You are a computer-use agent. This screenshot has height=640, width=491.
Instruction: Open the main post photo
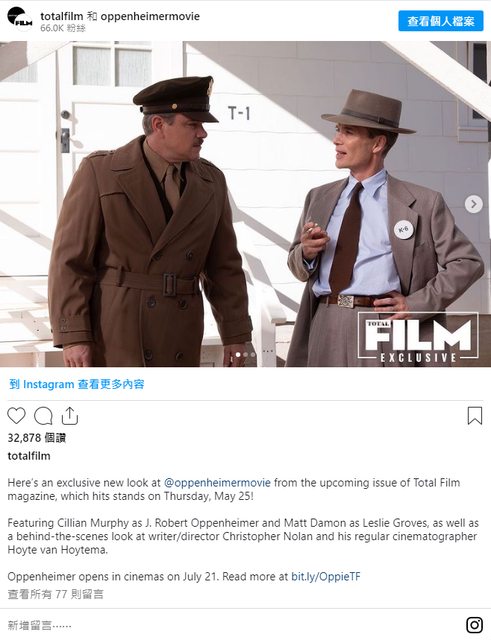tap(245, 204)
